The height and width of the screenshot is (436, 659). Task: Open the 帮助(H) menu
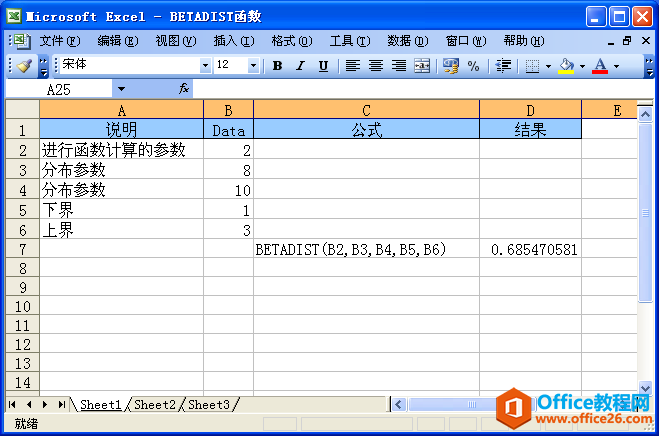click(524, 41)
